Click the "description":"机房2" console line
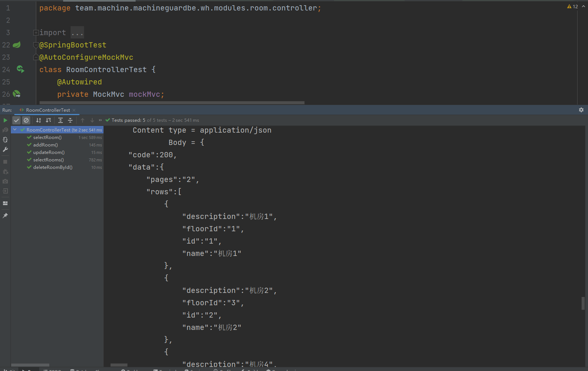Image resolution: width=588 pixels, height=371 pixels. (229, 291)
